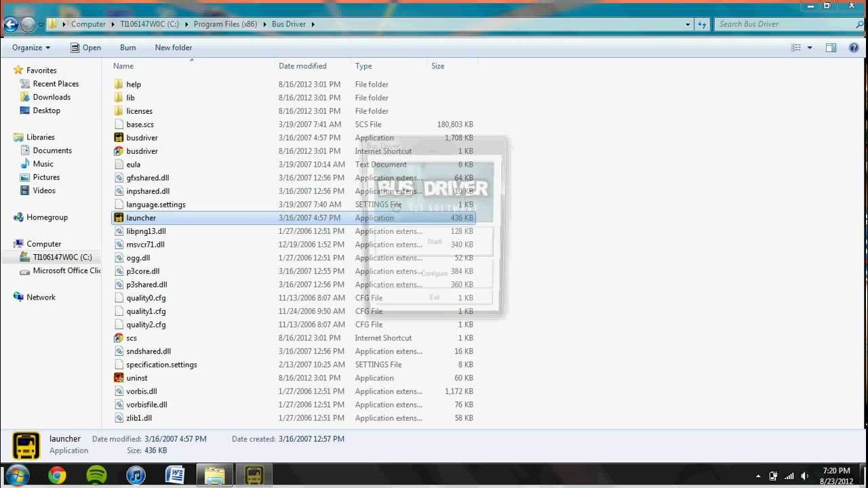The height and width of the screenshot is (488, 868).
Task: Click Program Files (x86) breadcrumb
Action: coord(225,24)
